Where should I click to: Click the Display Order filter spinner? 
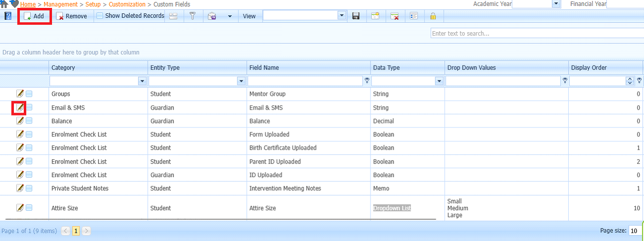pyautogui.click(x=630, y=81)
